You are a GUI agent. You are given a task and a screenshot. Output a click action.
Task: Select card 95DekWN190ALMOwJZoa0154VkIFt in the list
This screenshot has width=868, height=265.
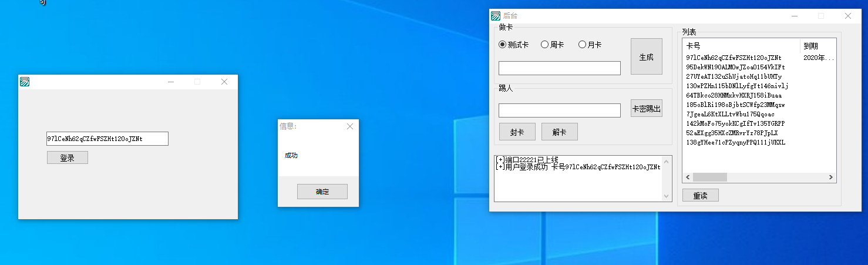(x=735, y=67)
